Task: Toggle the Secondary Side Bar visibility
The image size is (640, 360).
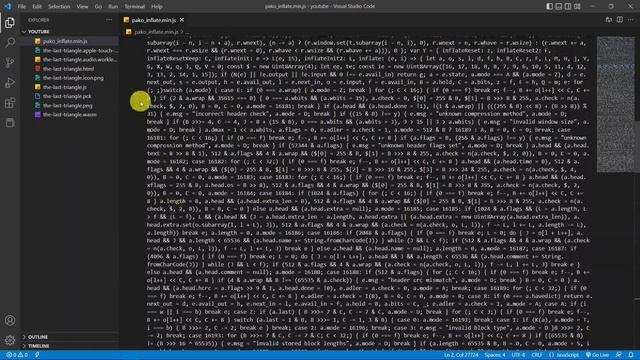Action: tap(568, 6)
